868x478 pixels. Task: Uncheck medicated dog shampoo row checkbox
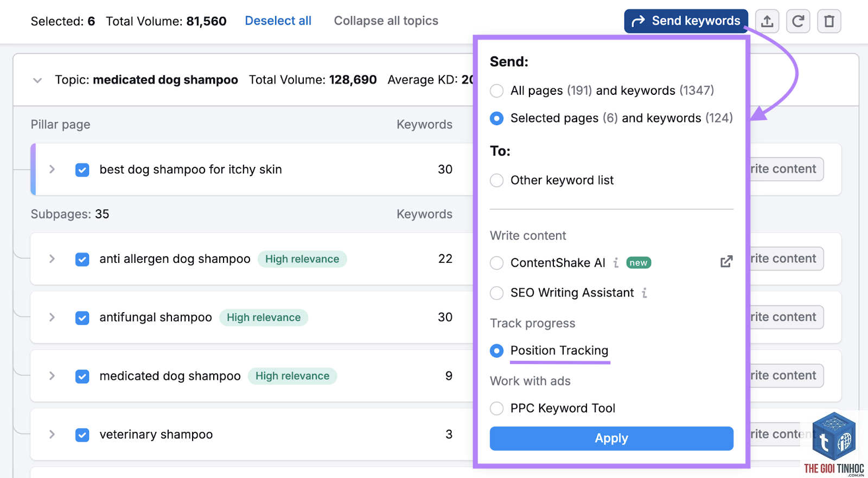click(82, 376)
